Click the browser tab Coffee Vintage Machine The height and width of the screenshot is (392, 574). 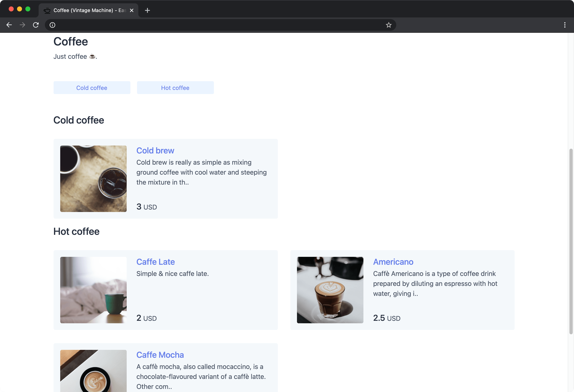87,10
